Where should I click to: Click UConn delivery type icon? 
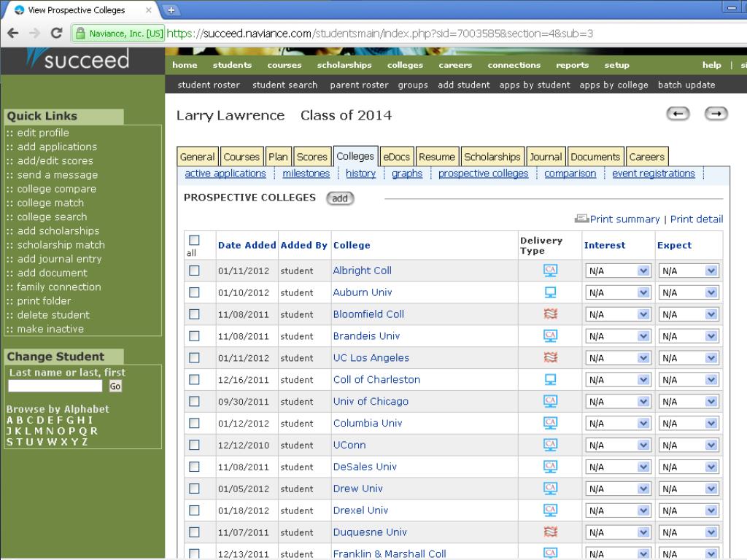pos(550,445)
